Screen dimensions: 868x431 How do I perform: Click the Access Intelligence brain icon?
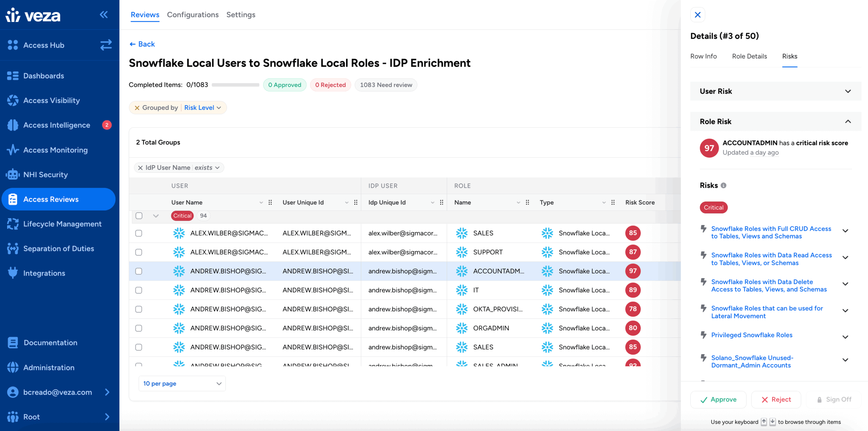coord(13,125)
